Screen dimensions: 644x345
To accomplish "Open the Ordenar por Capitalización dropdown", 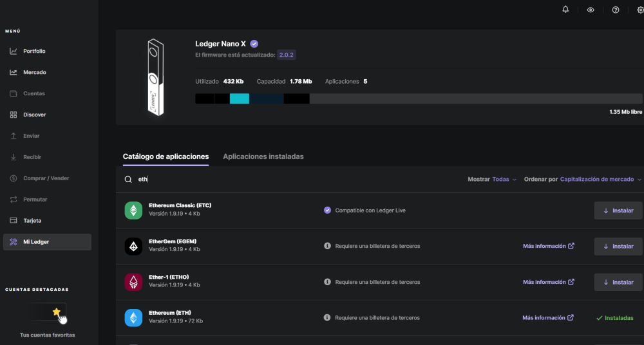I will [601, 180].
